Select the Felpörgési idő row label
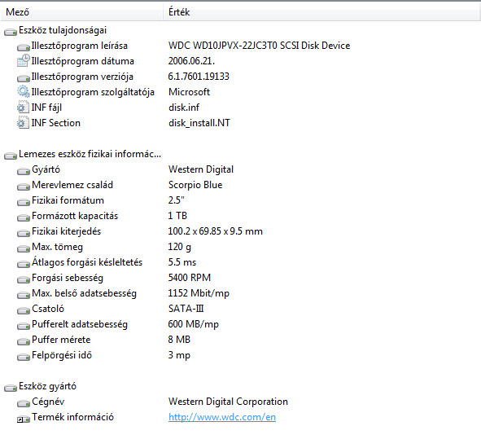481x448 pixels. pyautogui.click(x=62, y=355)
